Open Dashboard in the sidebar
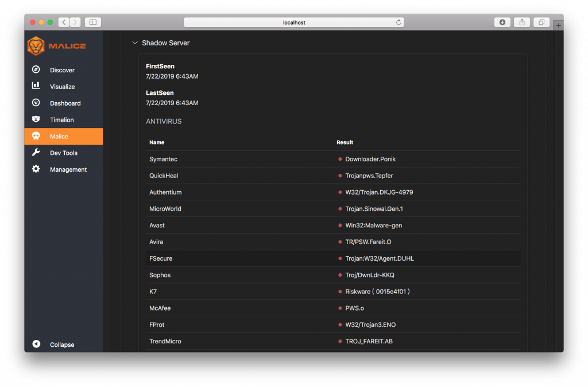 (64, 103)
